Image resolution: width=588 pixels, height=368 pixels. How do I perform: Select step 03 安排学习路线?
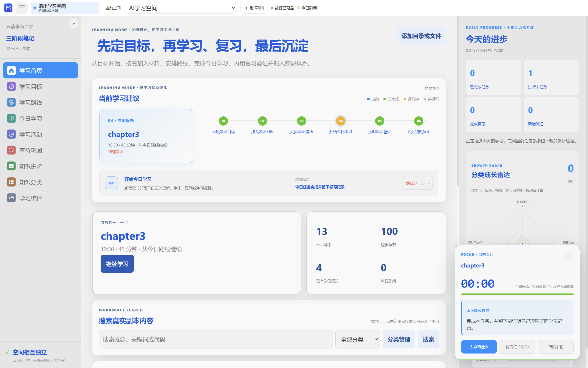click(x=302, y=125)
